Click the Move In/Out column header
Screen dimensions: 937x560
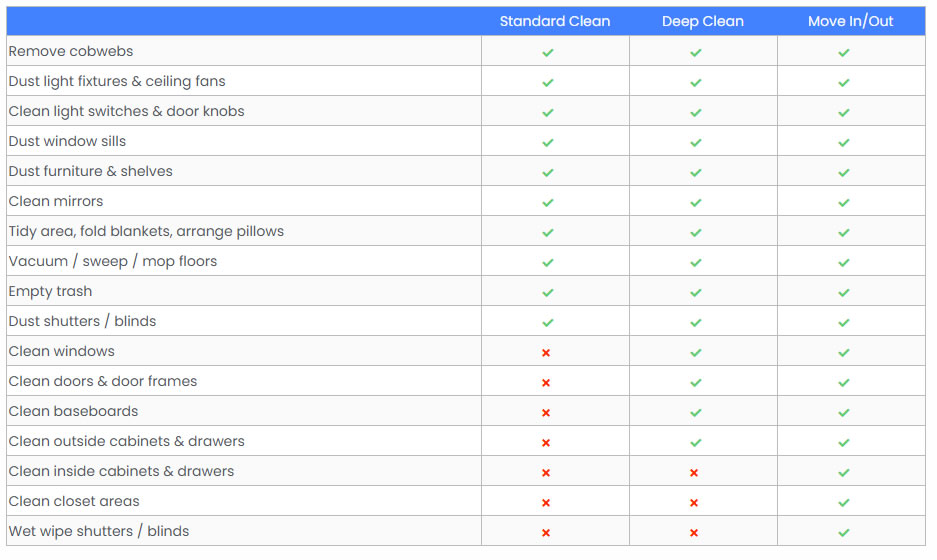click(850, 21)
